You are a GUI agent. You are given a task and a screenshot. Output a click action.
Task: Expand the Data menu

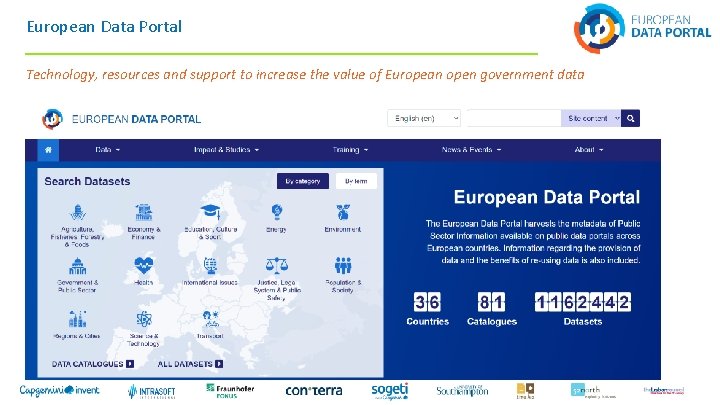(107, 150)
